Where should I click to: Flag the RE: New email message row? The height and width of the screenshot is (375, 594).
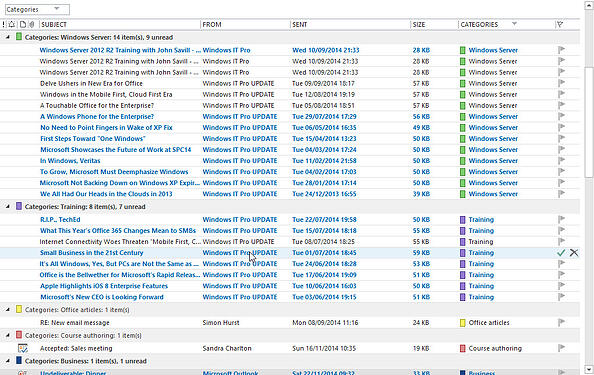click(561, 322)
